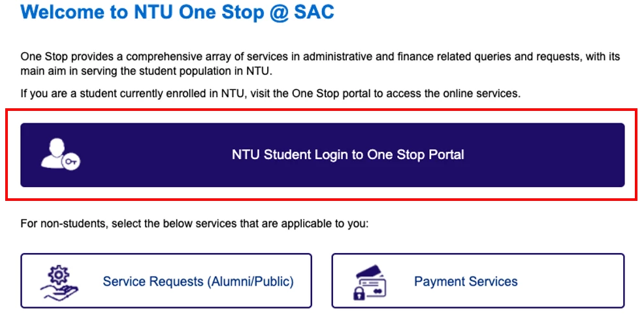This screenshot has height=317, width=644.
Task: Click the blank space left of the Service Requests label
Action: tap(90, 281)
